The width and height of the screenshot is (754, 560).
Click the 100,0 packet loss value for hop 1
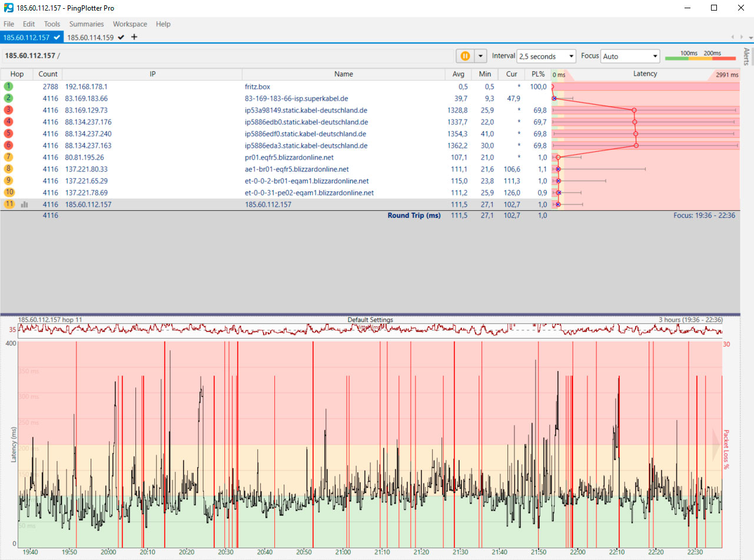pyautogui.click(x=538, y=87)
